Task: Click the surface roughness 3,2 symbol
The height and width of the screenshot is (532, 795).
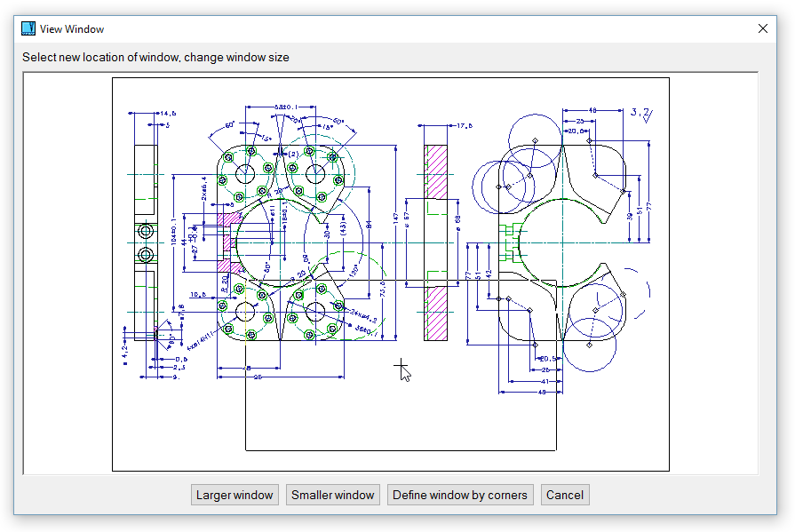Action: coord(641,114)
